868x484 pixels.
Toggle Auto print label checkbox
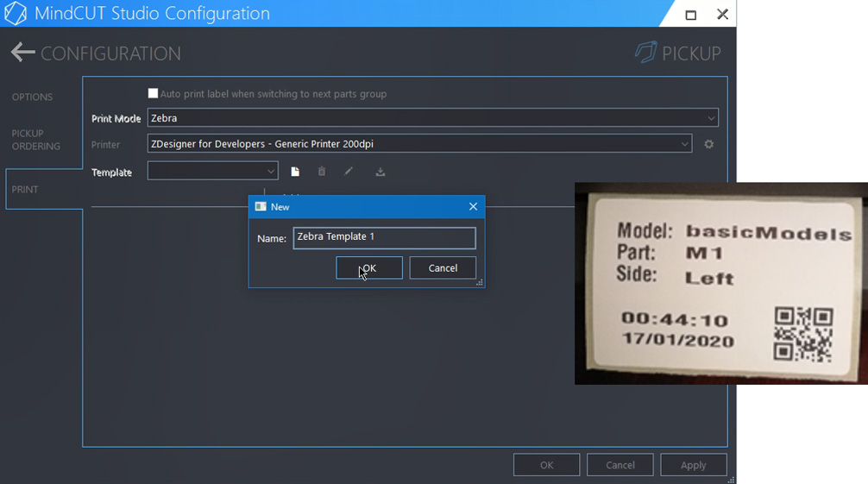(x=153, y=93)
